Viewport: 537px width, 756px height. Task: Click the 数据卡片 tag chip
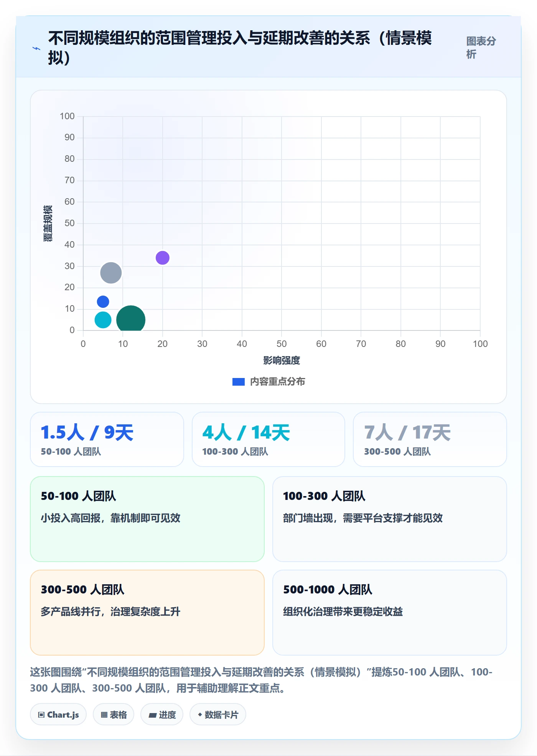218,715
